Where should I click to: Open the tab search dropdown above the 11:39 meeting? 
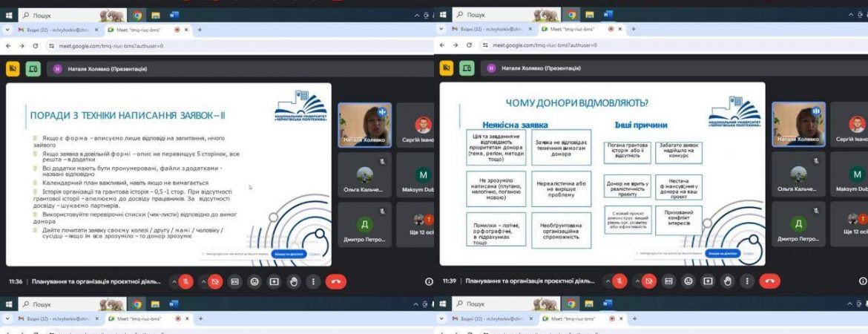coord(442,30)
